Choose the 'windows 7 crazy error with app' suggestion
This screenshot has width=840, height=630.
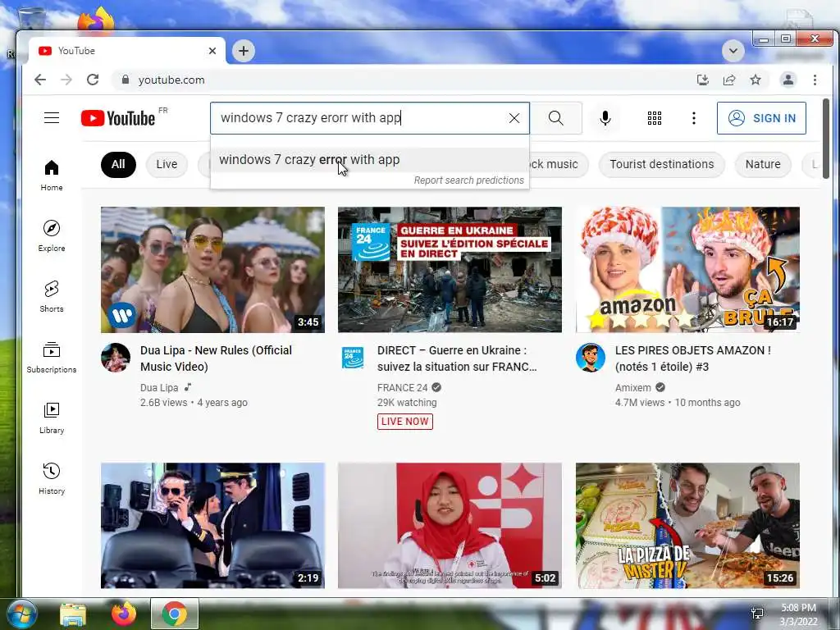point(370,160)
